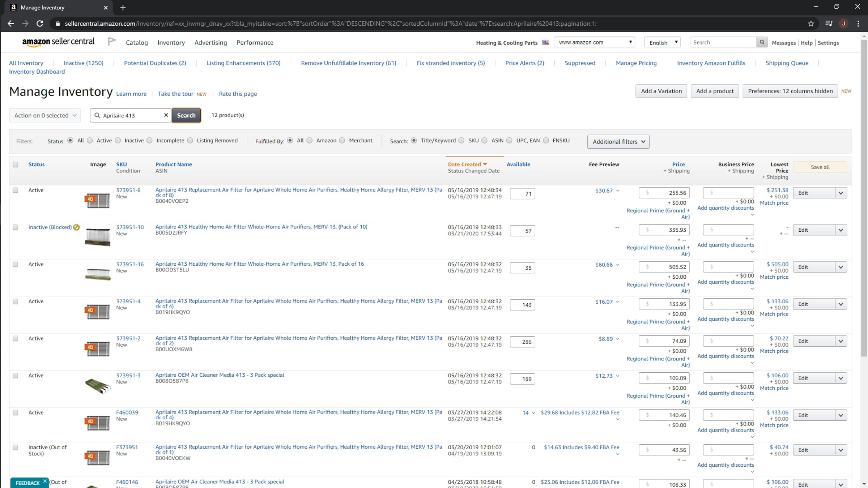Image resolution: width=868 pixels, height=488 pixels.
Task: Click the header search magnifier button
Action: [762, 42]
